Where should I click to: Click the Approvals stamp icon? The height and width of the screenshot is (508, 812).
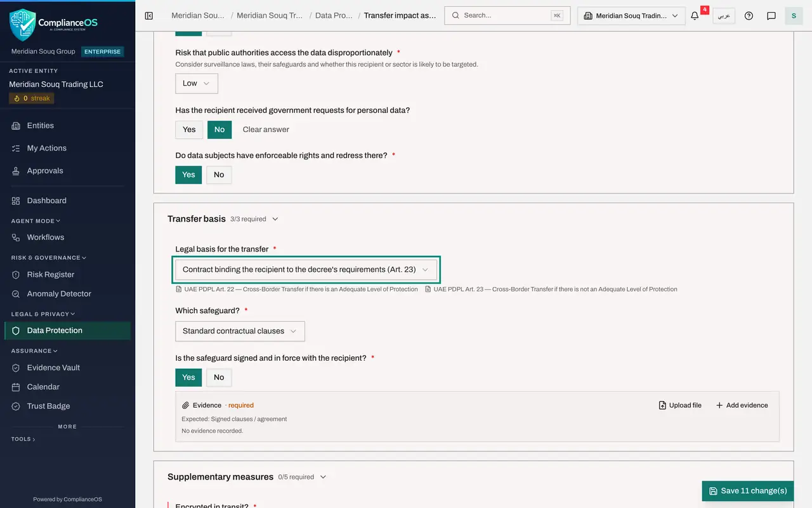[16, 171]
